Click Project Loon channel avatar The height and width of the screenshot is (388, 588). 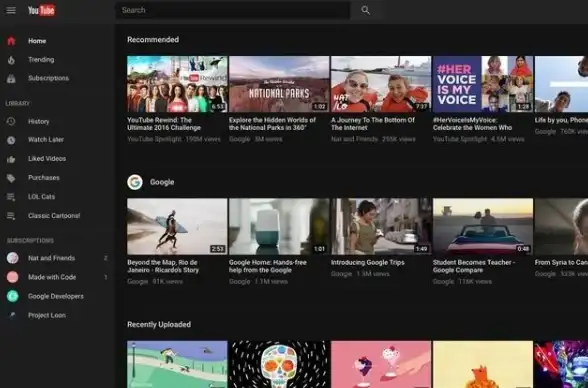(x=12, y=315)
